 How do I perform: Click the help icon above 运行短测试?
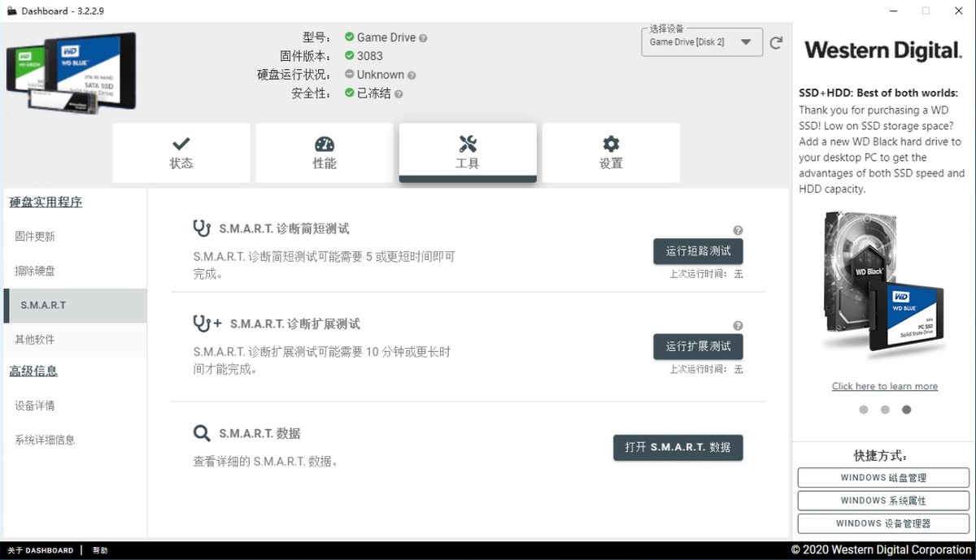(x=738, y=230)
